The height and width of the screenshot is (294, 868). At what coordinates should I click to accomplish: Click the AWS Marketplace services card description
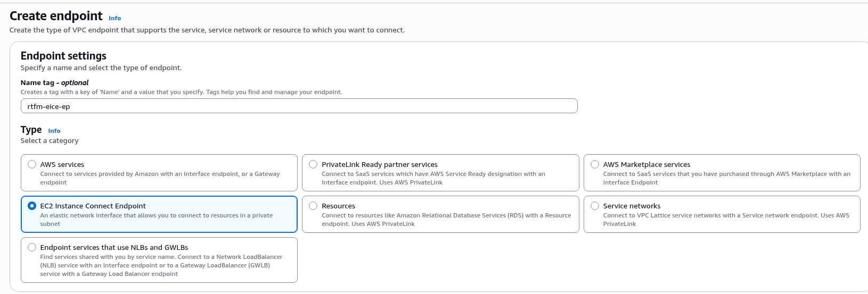[x=726, y=178]
